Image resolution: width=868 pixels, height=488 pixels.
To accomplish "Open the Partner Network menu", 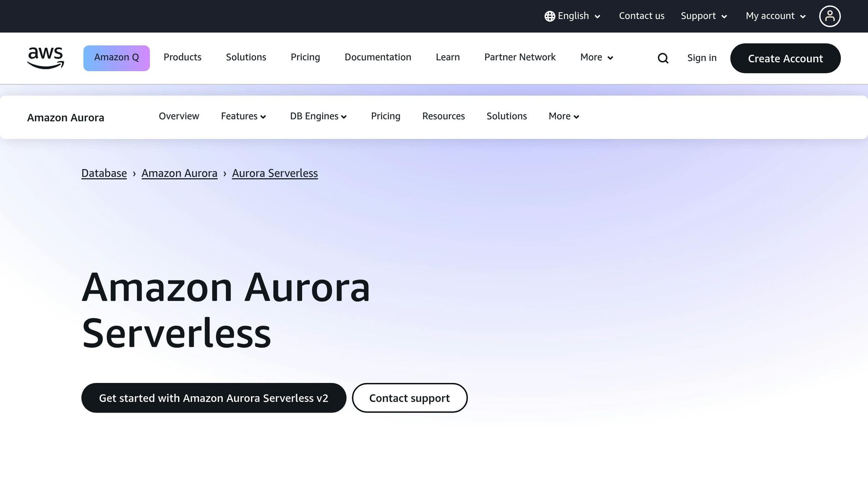I will 520,57.
